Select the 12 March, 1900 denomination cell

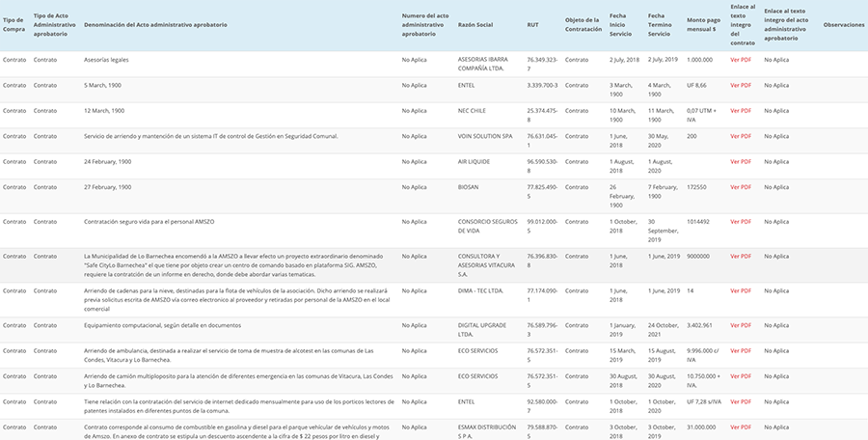[104, 111]
